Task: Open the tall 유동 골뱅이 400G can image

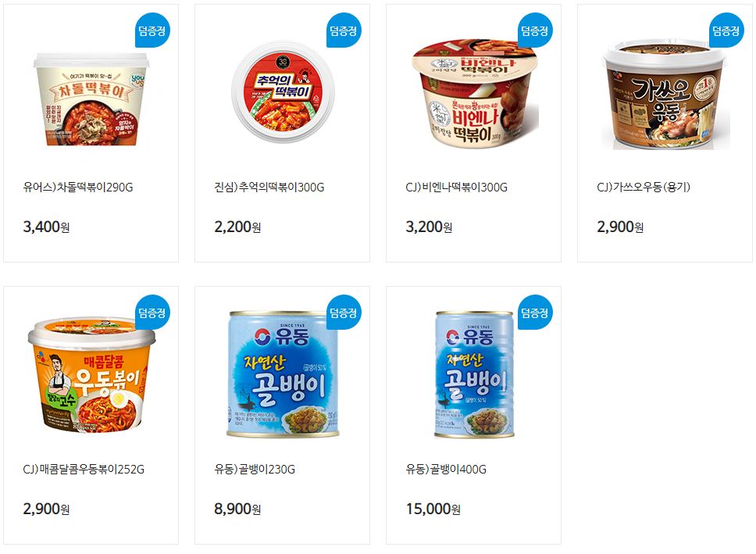Action: coord(474,374)
